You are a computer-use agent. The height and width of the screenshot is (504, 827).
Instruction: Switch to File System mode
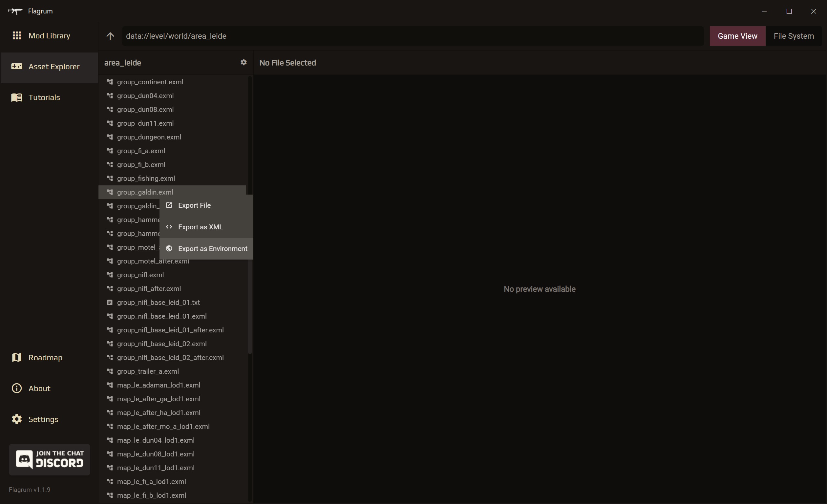pos(794,36)
